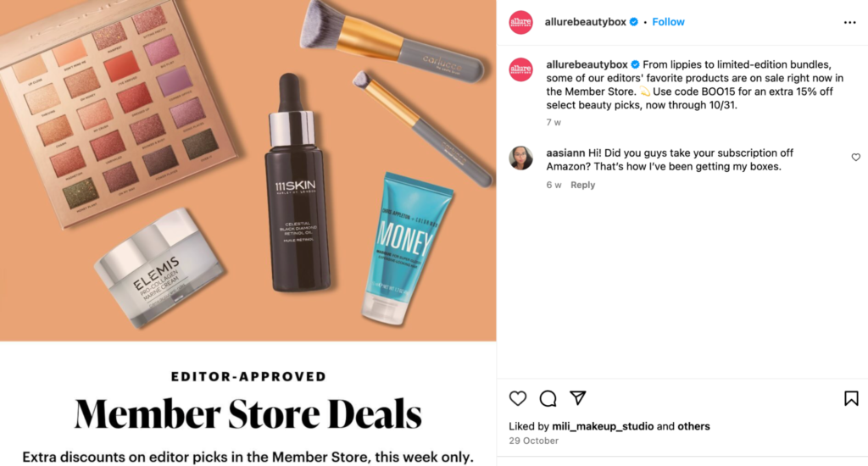
Task: Open the comment bubble icon
Action: coord(548,398)
